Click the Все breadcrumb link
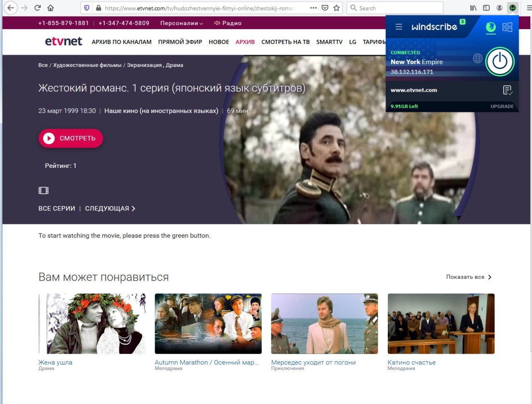Screen dimensions: 532x404 click(x=43, y=65)
